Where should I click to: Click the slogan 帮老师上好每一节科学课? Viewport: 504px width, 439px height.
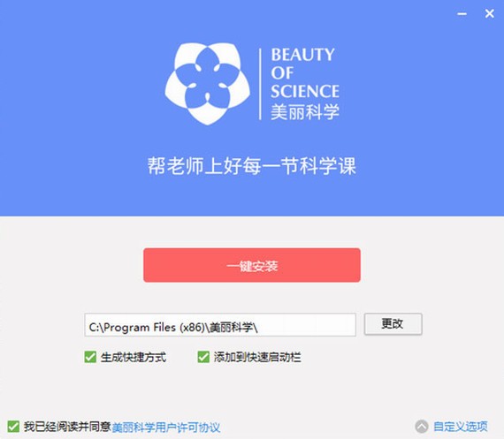pos(252,166)
